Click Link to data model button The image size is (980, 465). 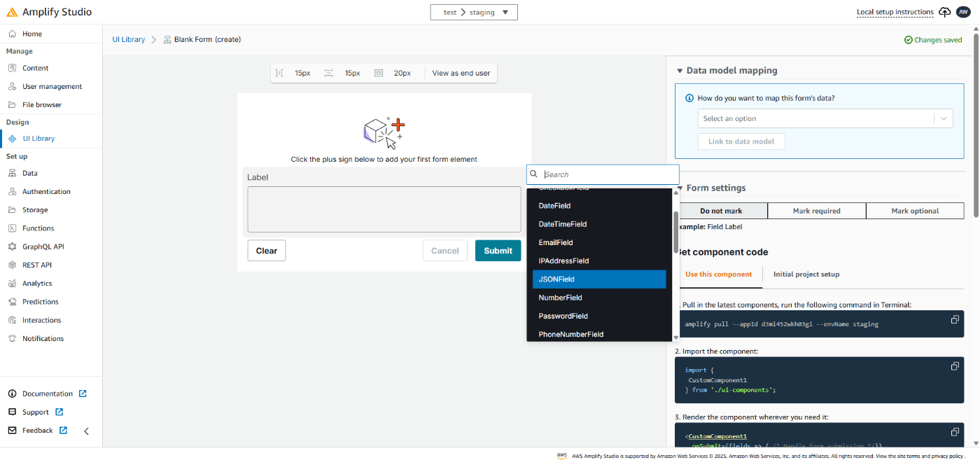pyautogui.click(x=741, y=141)
